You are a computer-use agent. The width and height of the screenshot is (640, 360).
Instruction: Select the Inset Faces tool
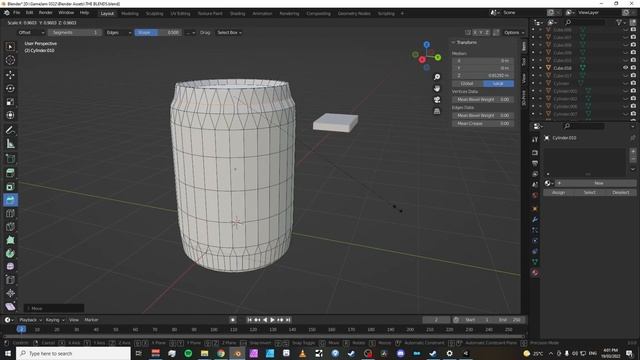[10, 187]
